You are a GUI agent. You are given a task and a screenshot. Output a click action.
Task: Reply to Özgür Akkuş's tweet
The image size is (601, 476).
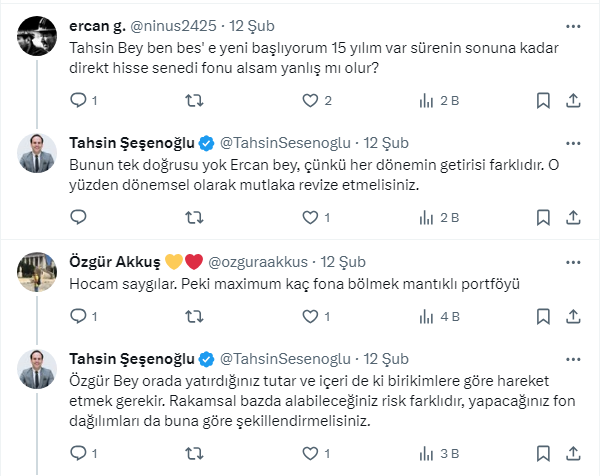pyautogui.click(x=80, y=318)
